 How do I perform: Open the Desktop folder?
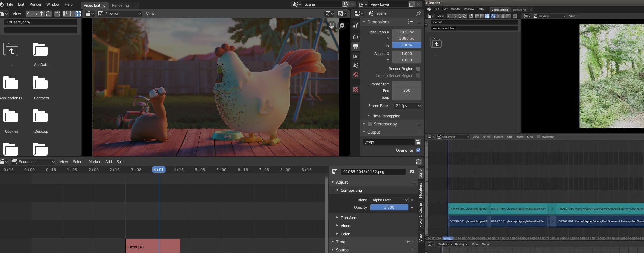pos(41,120)
